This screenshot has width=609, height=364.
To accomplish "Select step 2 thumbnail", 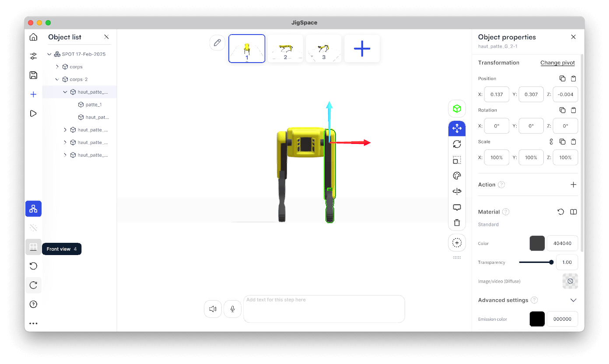I will click(285, 49).
